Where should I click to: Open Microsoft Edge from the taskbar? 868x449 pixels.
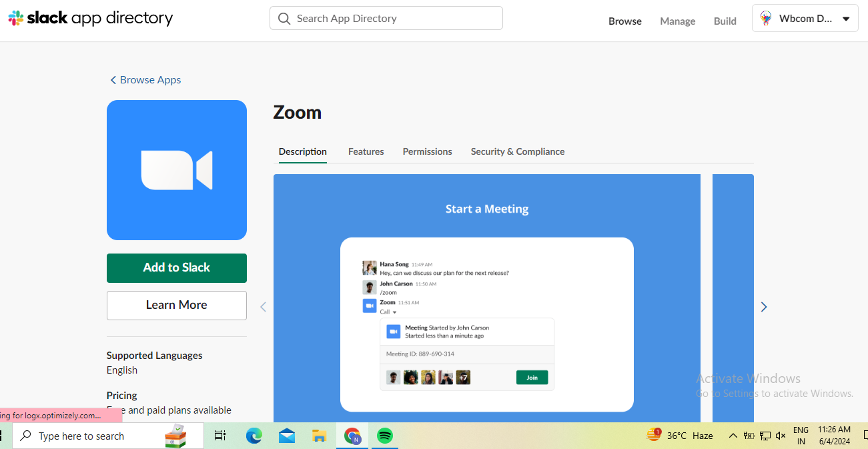[x=254, y=436]
